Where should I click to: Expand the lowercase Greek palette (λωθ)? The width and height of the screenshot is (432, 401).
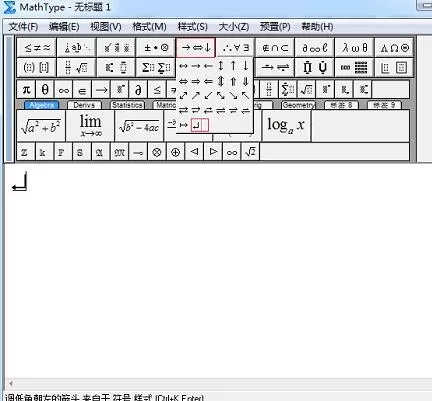tap(355, 48)
